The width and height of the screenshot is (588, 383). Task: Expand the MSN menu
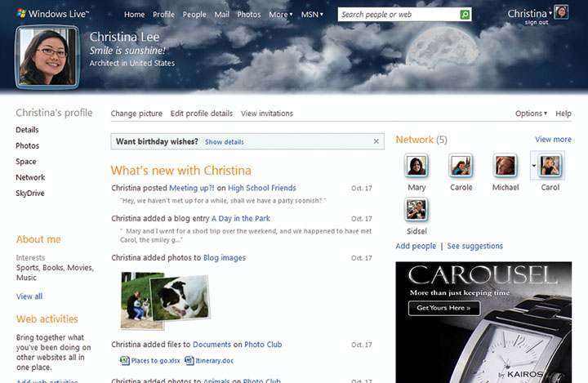click(312, 15)
